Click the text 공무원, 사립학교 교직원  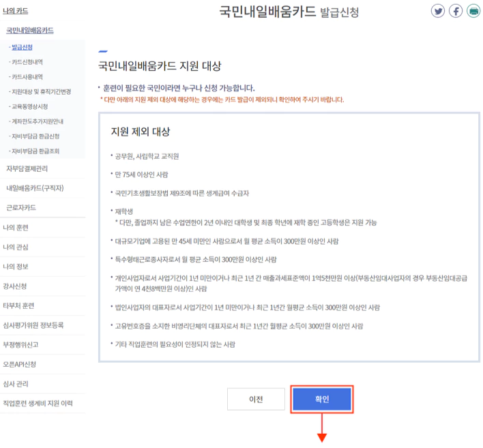(x=147, y=156)
